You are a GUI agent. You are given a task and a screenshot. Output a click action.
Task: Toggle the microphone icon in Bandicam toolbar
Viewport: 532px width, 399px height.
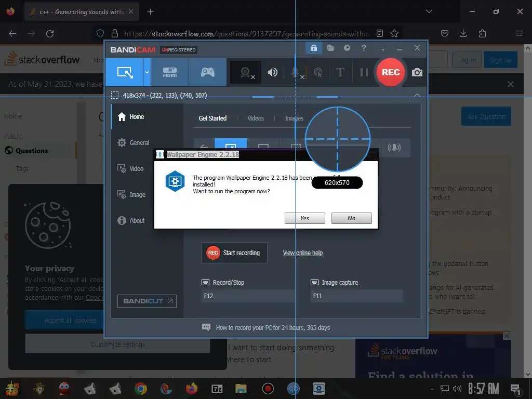[296, 72]
